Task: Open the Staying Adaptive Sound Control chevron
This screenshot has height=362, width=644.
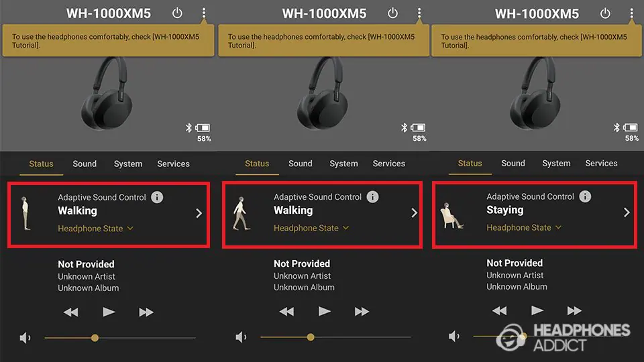Action: [x=627, y=213]
